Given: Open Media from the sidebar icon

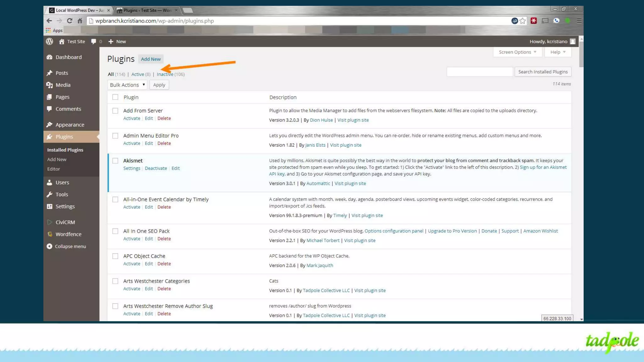Looking at the screenshot, I should [x=49, y=85].
